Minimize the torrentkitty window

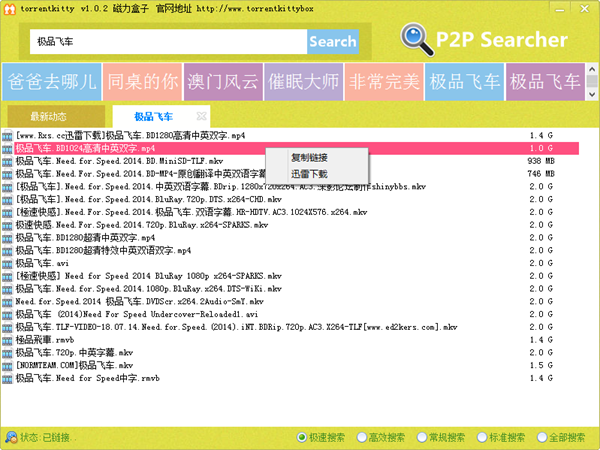[x=559, y=9]
